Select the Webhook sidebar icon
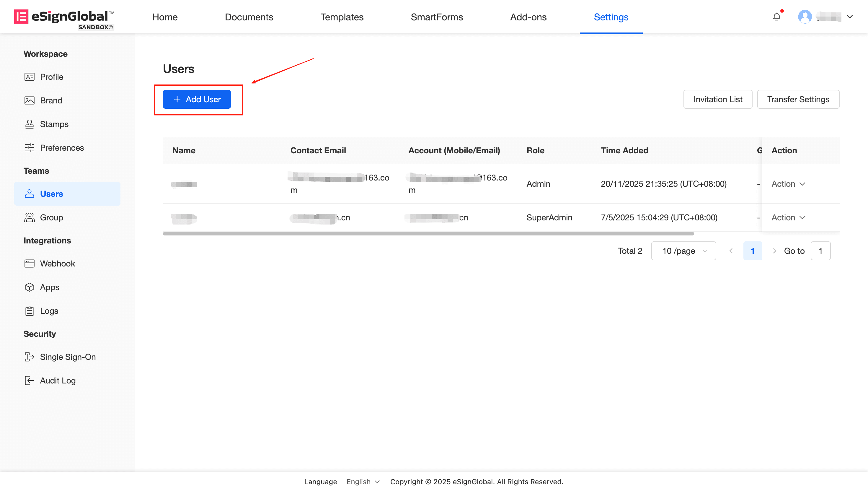Viewport: 868px width, 491px height. (29, 263)
